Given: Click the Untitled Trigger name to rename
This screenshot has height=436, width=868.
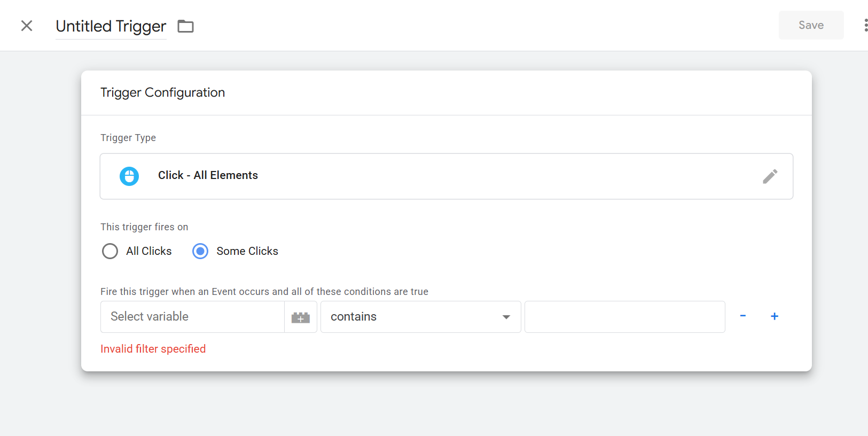Looking at the screenshot, I should point(111,26).
